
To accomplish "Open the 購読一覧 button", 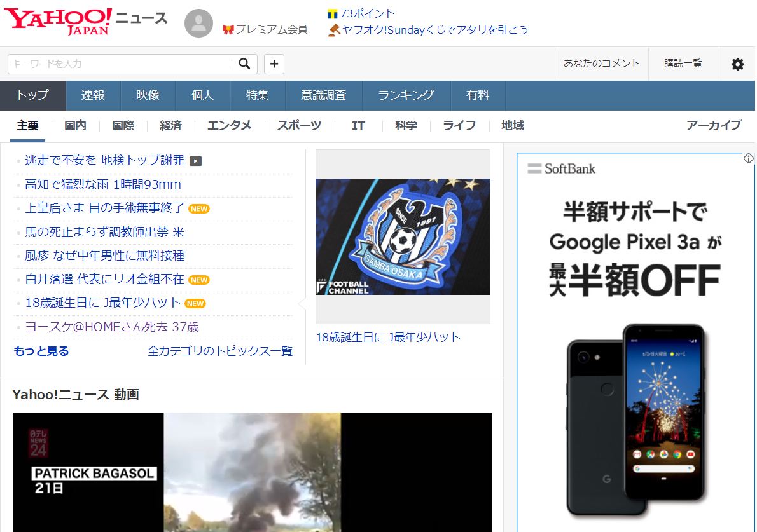I will [x=683, y=64].
